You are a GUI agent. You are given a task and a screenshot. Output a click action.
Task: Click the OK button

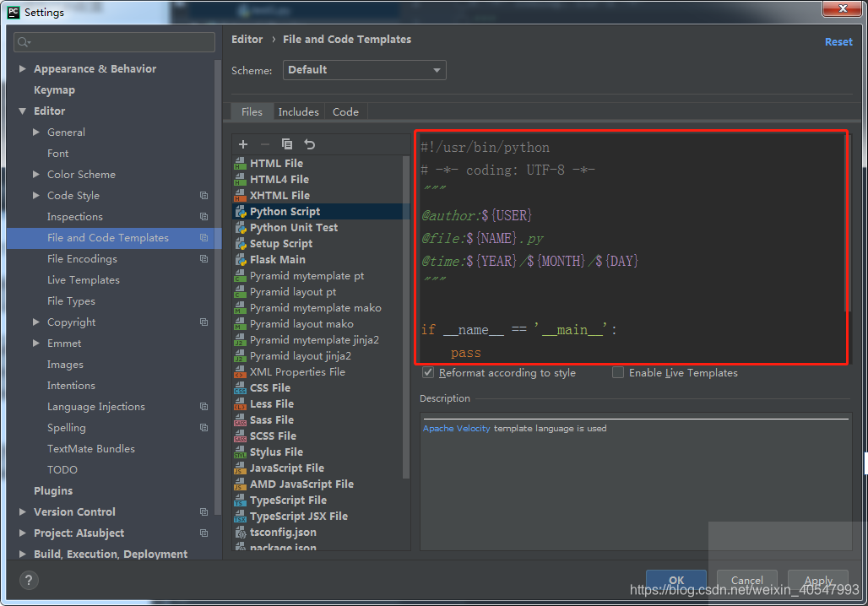click(x=676, y=580)
